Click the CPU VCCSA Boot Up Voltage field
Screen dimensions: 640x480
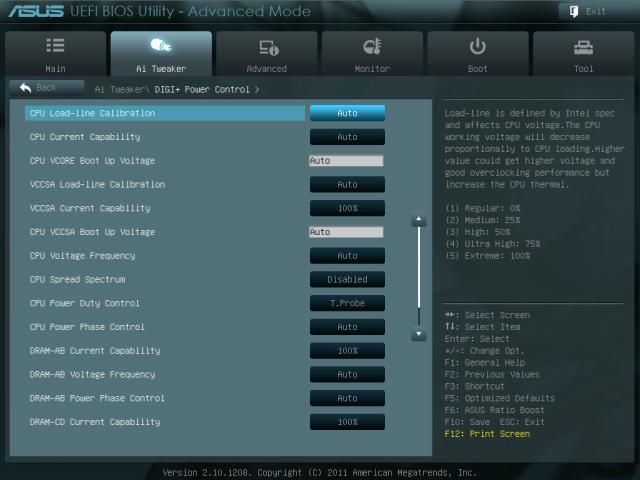tap(346, 232)
